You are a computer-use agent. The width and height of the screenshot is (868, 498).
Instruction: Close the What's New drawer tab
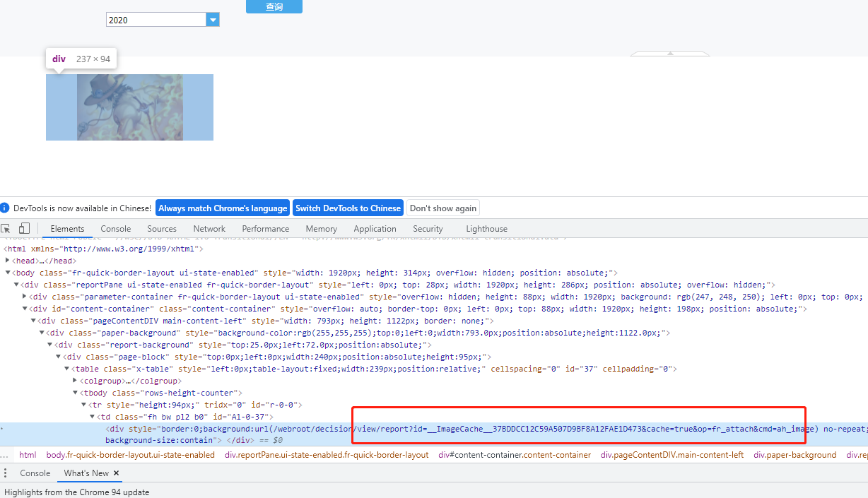tap(117, 473)
